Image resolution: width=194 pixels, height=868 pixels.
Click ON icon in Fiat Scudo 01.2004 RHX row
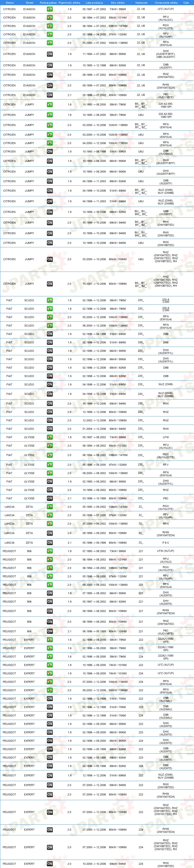point(50,429)
